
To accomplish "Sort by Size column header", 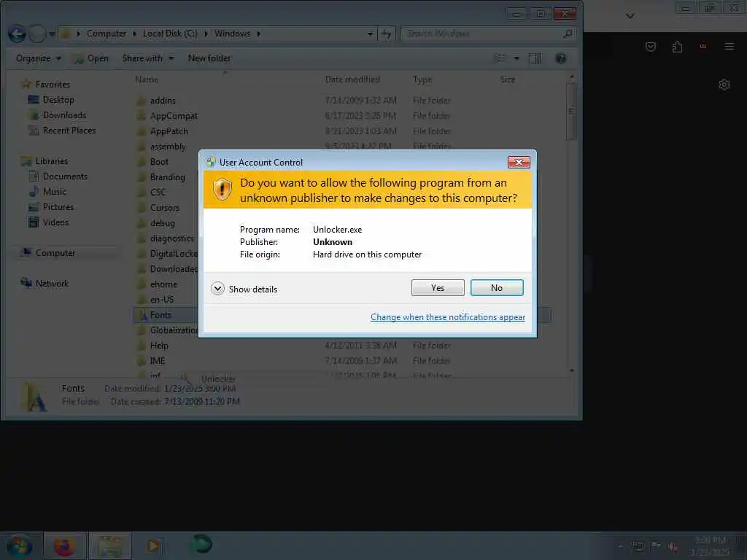I will click(x=508, y=79).
